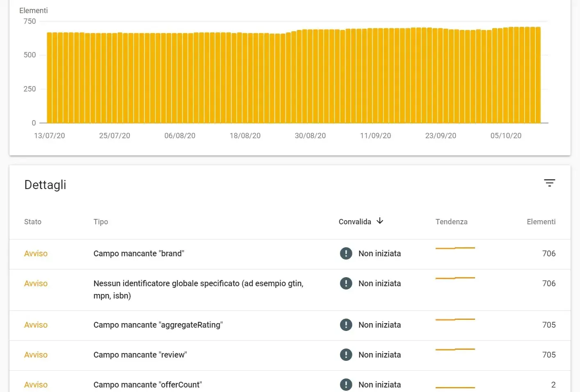
Task: Open Campo mancante "review" row
Action: [x=290, y=356]
